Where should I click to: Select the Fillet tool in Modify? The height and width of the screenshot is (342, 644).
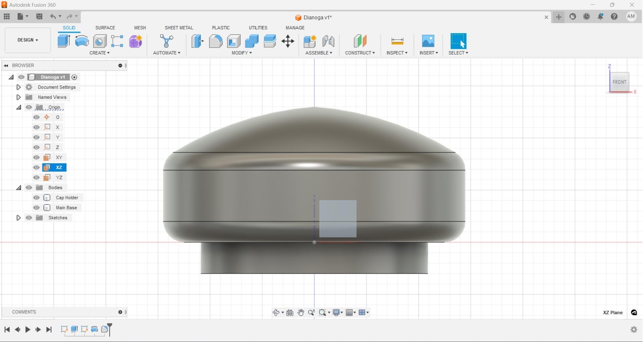tap(216, 41)
